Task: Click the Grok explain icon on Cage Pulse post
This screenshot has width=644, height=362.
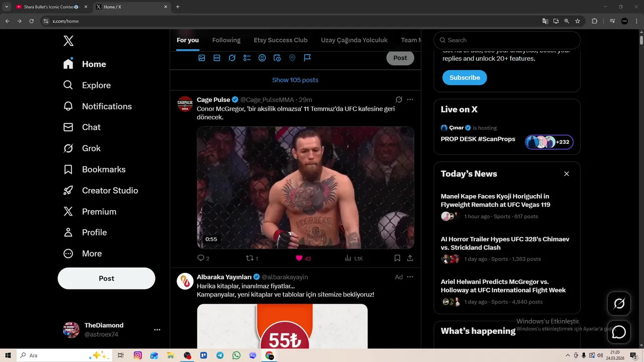Action: coord(398,100)
